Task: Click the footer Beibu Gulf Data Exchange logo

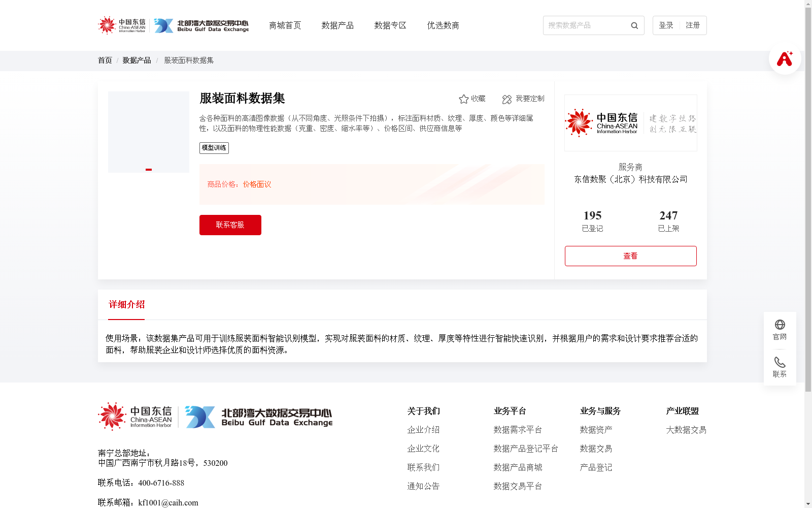Action: point(259,417)
